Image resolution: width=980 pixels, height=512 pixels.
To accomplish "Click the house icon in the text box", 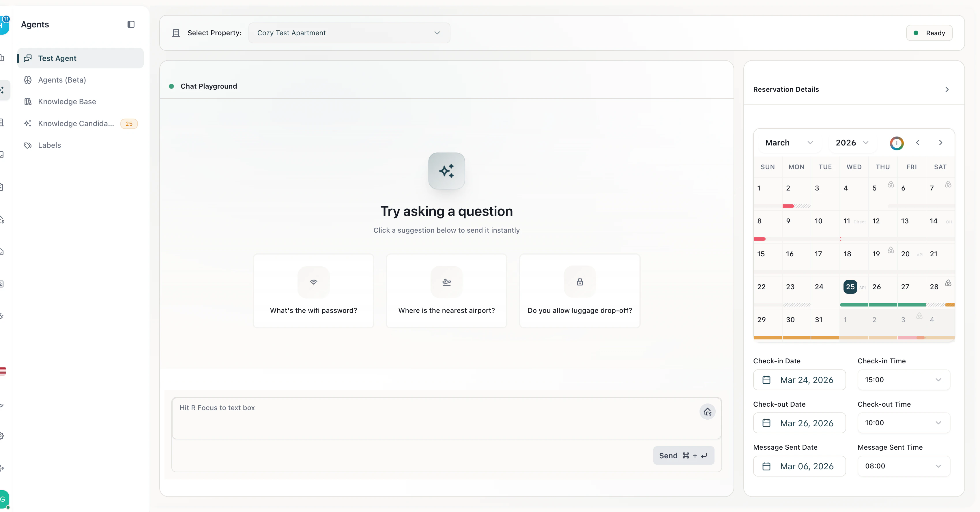I will coord(707,412).
